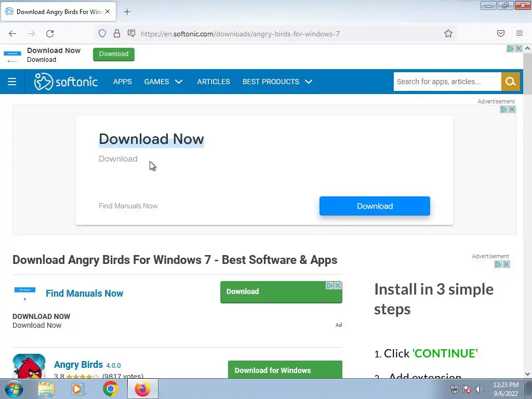Screen dimensions: 532x399
Task: Close the top banner ad with X
Action: click(519, 49)
